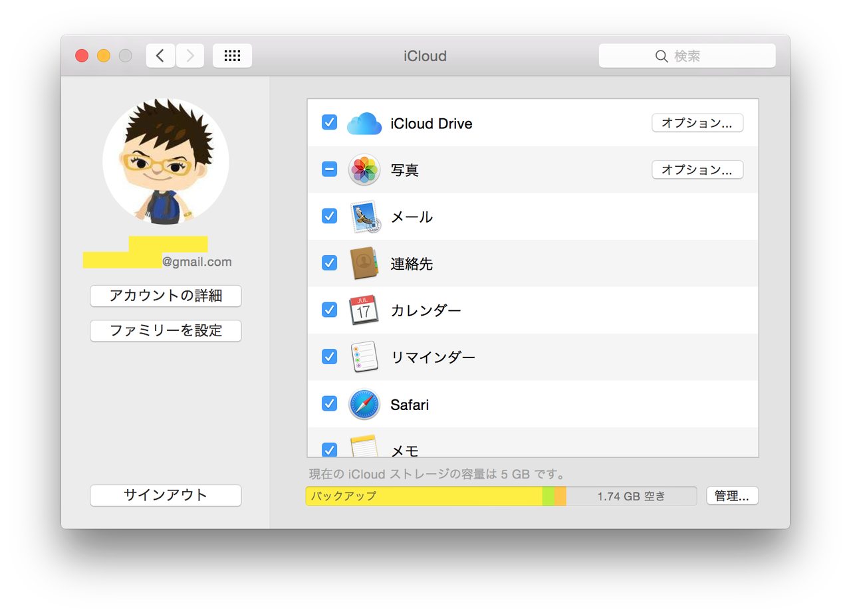Screen dimensions: 851x616
Task: Click the iCloud Drive label text
Action: [431, 124]
